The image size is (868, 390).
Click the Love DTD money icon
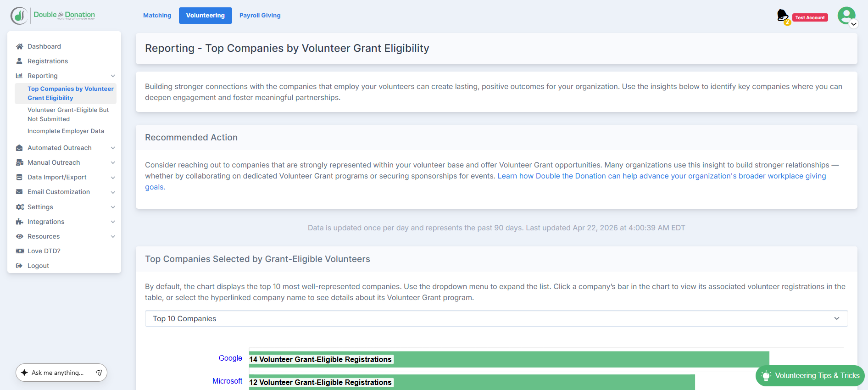coord(20,251)
